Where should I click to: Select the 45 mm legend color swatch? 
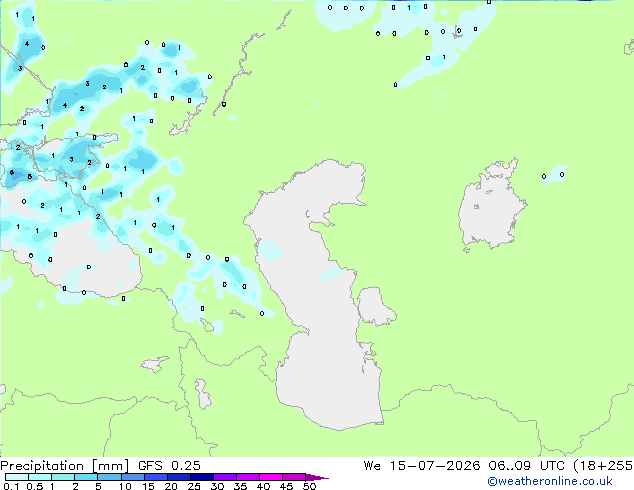294,477
